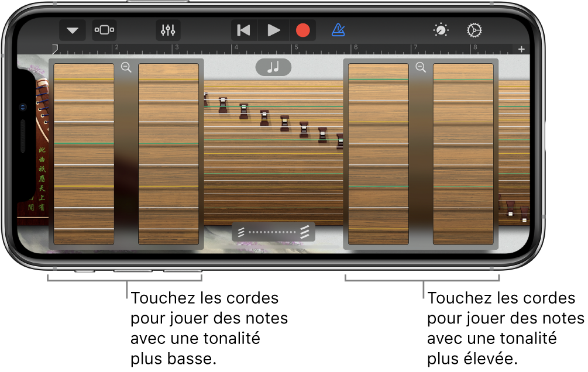Image resolution: width=588 pixels, height=372 pixels.
Task: Switch to the instrument view via toolbar
Action: (x=104, y=30)
